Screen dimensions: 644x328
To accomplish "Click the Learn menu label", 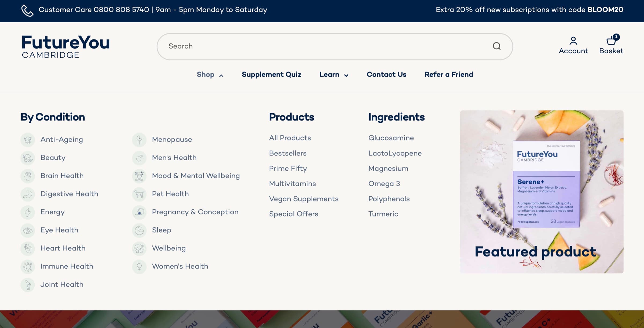I will [x=329, y=74].
